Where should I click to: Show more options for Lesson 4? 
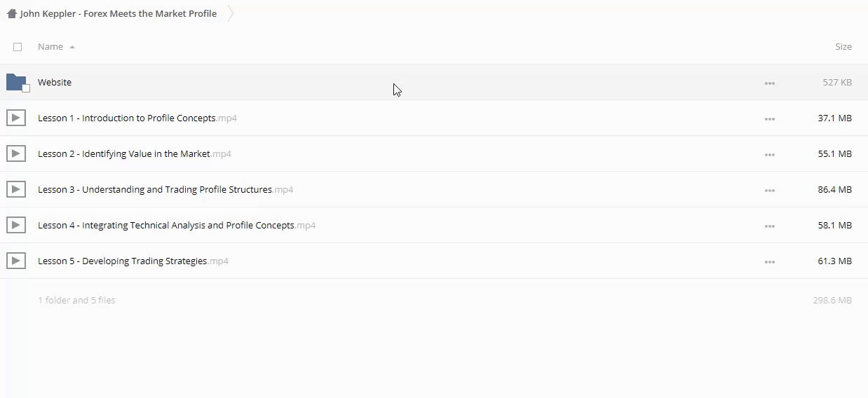click(x=769, y=226)
